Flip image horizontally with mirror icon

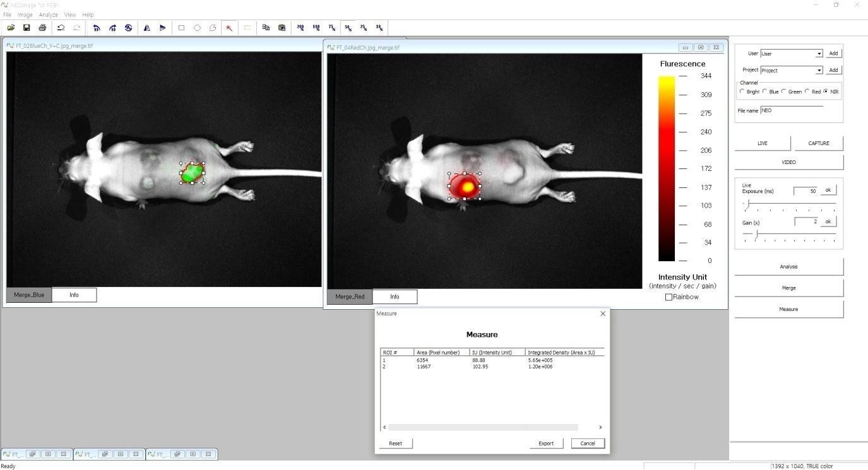tap(146, 28)
